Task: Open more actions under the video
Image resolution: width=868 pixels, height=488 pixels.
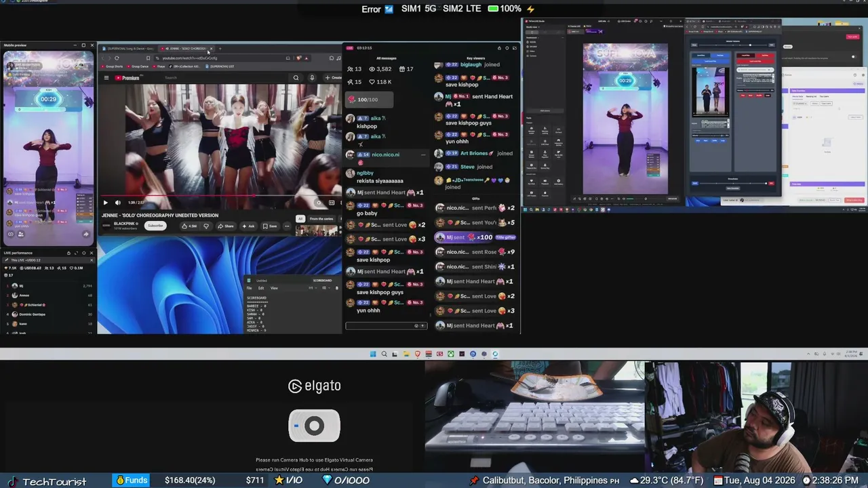Action: [x=287, y=226]
